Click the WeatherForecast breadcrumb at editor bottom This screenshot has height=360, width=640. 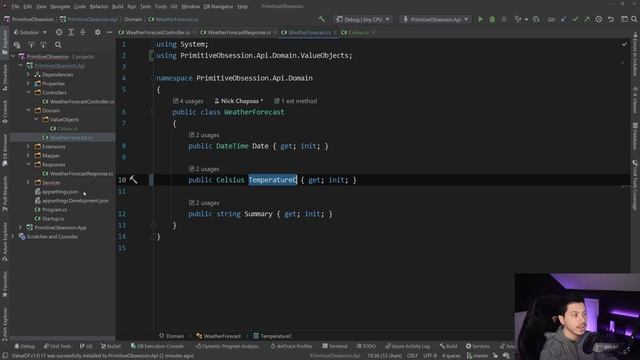(218, 336)
